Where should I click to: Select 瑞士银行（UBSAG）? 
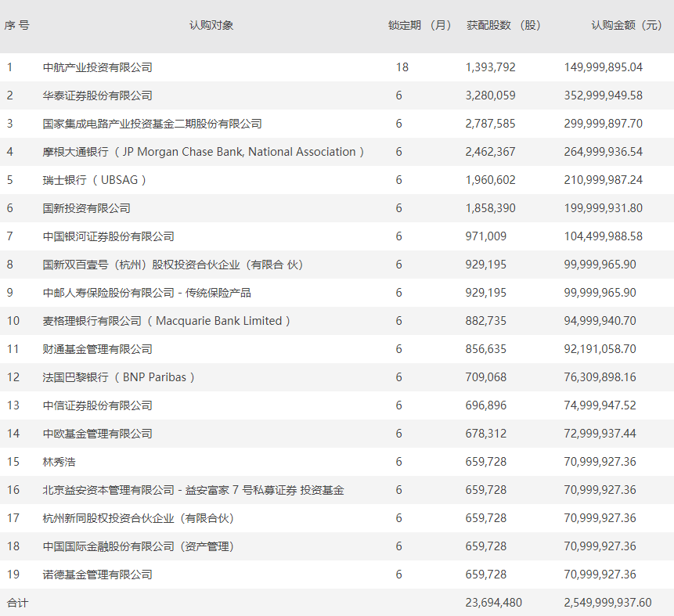[95, 180]
